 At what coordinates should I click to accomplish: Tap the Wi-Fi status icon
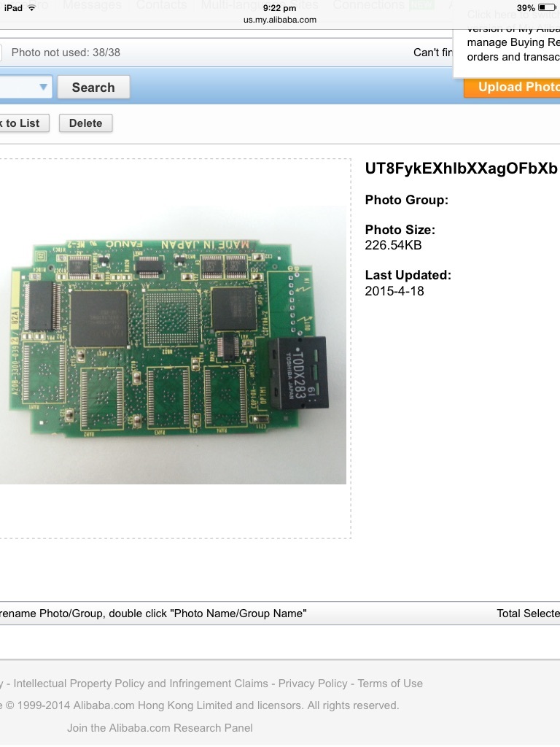(31, 7)
